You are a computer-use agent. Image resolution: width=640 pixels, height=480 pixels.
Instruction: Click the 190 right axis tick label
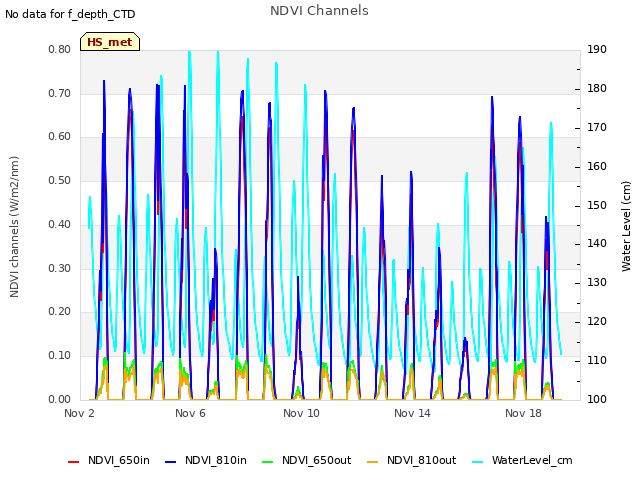(x=597, y=50)
